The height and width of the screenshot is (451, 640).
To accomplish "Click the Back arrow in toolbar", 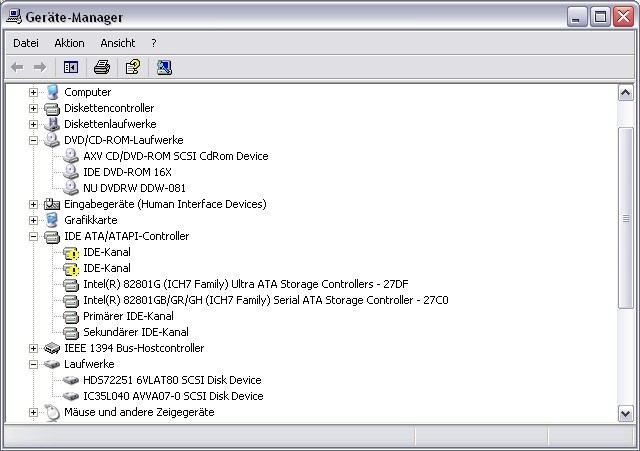I will (17, 67).
